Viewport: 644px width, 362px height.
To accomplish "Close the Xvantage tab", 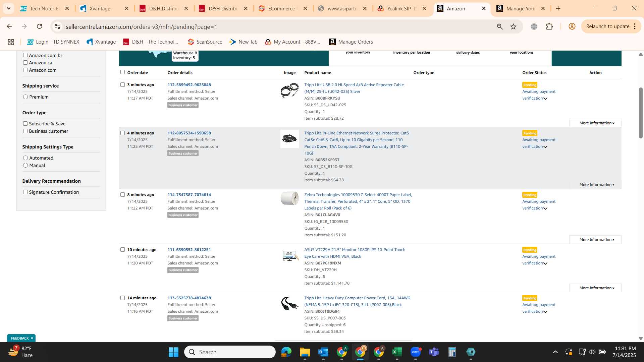I will pyautogui.click(x=126, y=8).
